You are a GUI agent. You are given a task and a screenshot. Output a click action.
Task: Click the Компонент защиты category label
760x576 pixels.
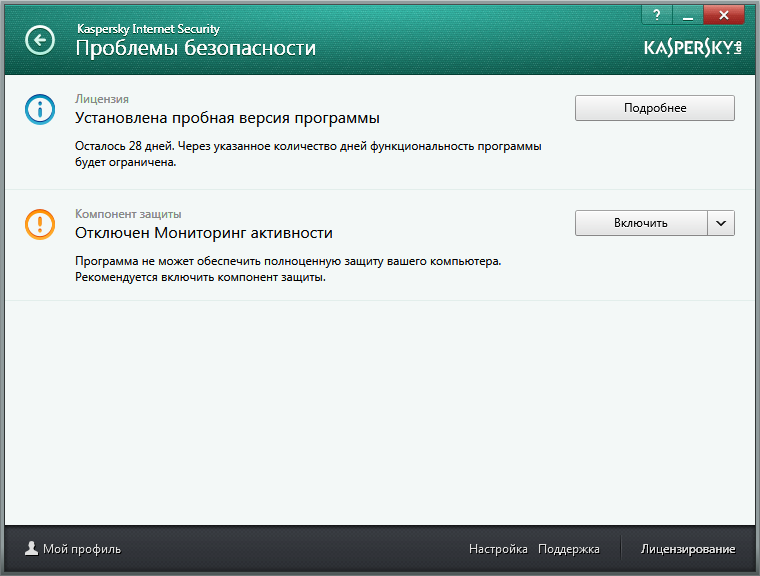128,214
